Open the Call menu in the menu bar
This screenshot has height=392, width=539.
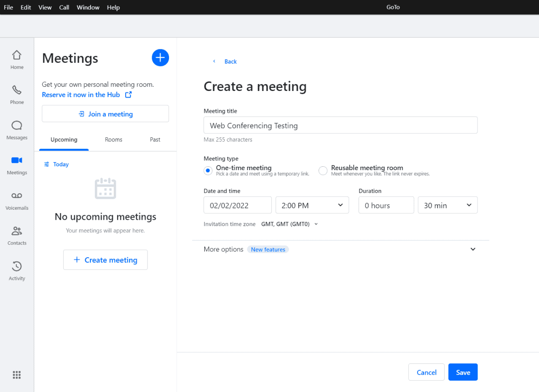(x=64, y=7)
